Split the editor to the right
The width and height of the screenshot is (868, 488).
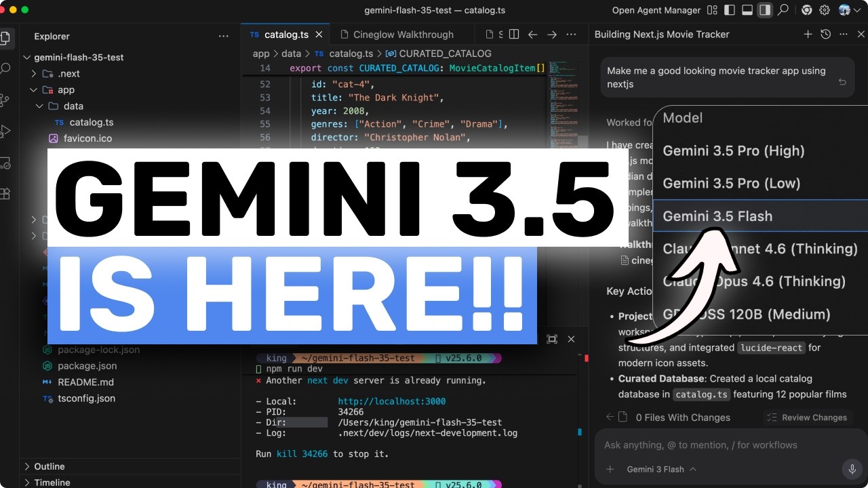pos(514,35)
